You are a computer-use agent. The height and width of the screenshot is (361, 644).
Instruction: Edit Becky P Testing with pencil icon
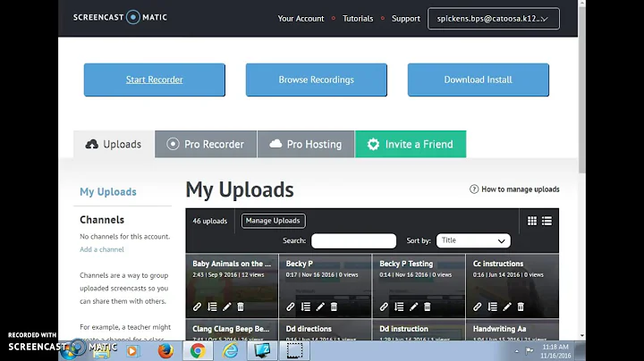pos(413,306)
